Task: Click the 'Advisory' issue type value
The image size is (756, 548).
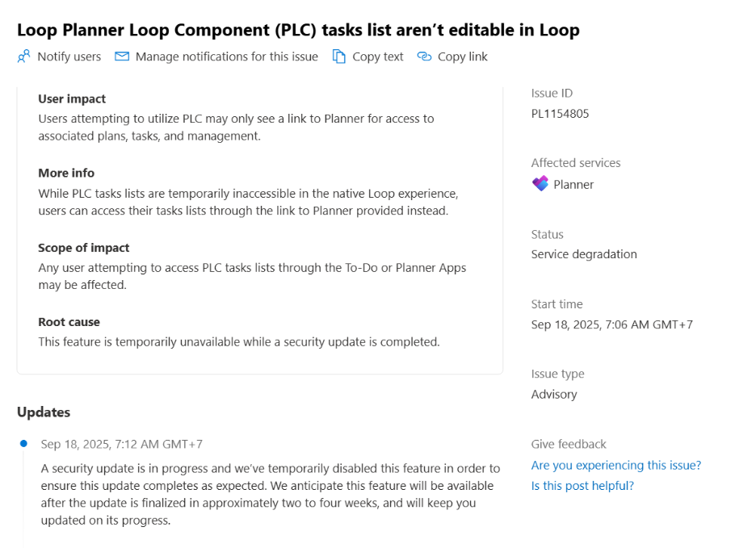Action: coord(554,395)
